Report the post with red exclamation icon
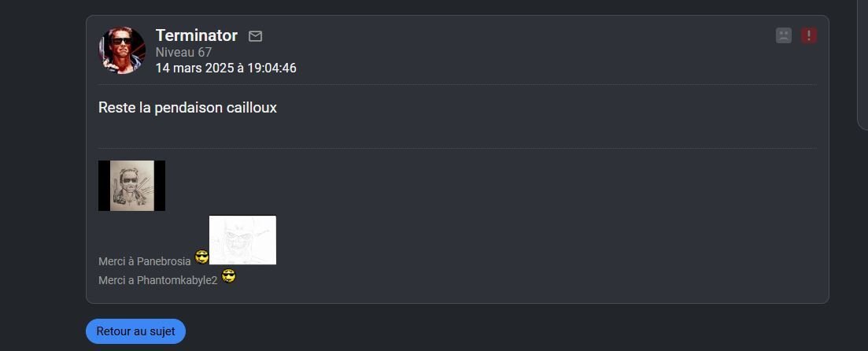868x351 pixels. (x=809, y=36)
